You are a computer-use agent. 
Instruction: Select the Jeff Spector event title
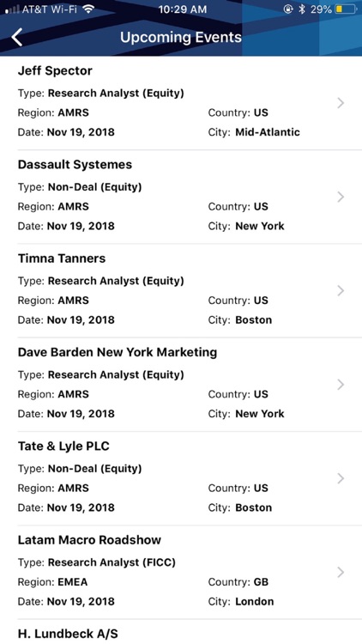[55, 70]
